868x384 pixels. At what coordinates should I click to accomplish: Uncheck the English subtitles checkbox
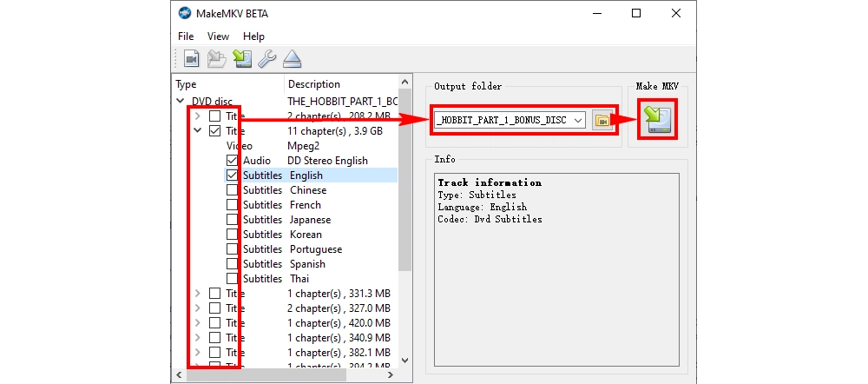(233, 175)
